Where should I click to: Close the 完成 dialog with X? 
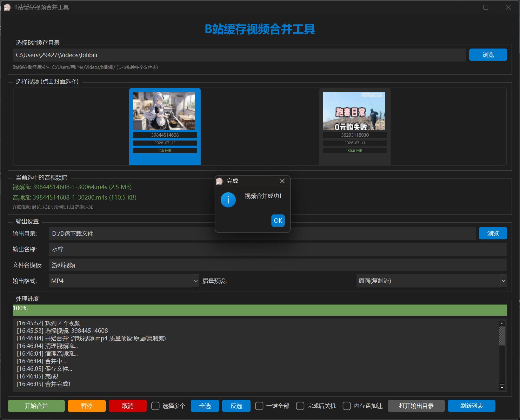282,181
